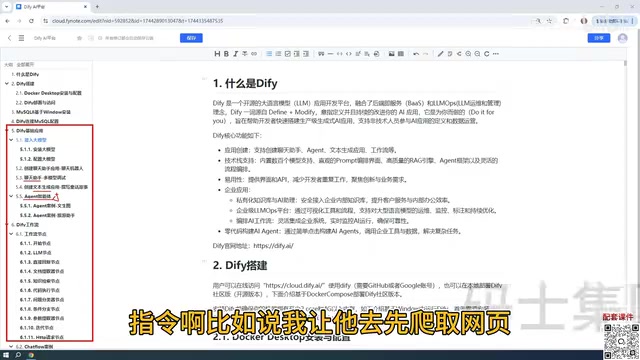This screenshot has height=360, width=640.
Task: Collapse 2. Dify搭建 outline section
Action: coord(7,83)
